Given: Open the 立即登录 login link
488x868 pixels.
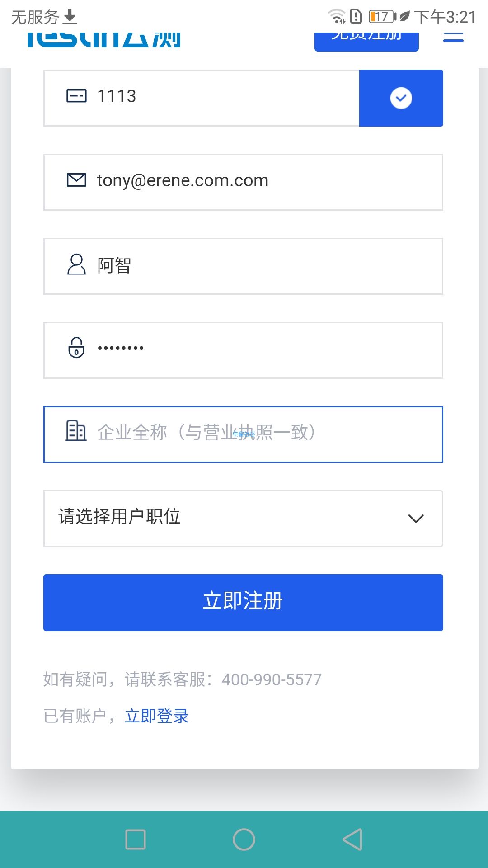Looking at the screenshot, I should (x=156, y=716).
